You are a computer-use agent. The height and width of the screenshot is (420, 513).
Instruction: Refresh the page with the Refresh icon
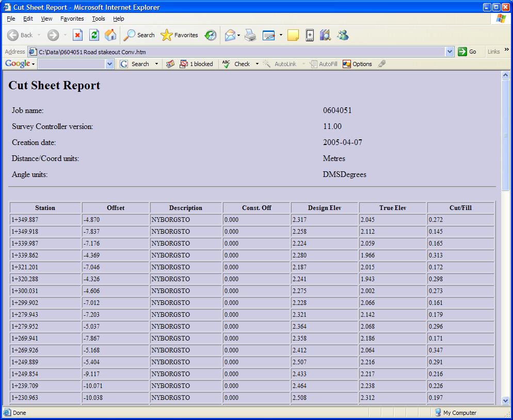[x=94, y=35]
